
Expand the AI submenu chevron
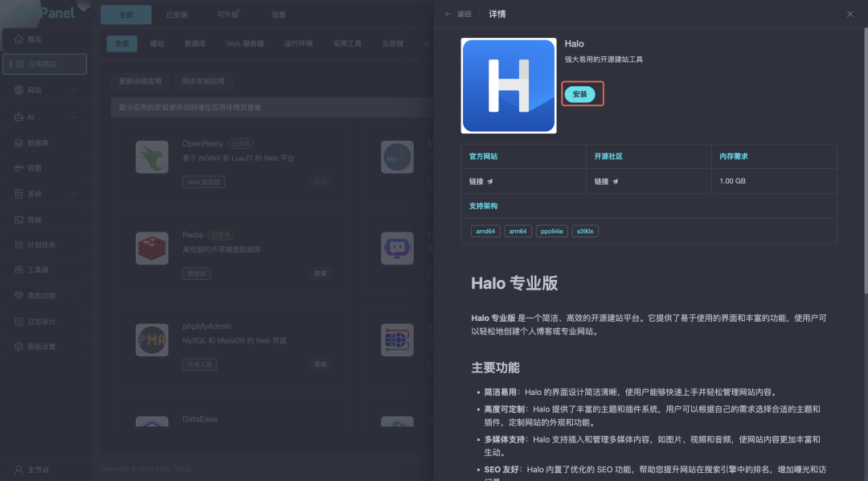tap(74, 117)
